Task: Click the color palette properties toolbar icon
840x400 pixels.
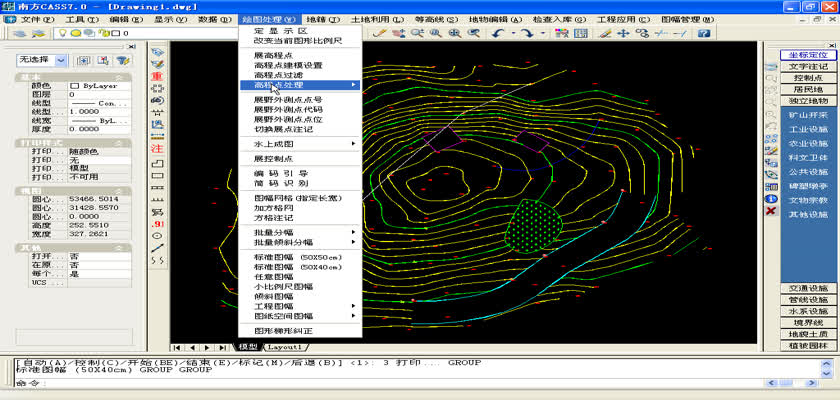Action: click(x=562, y=33)
